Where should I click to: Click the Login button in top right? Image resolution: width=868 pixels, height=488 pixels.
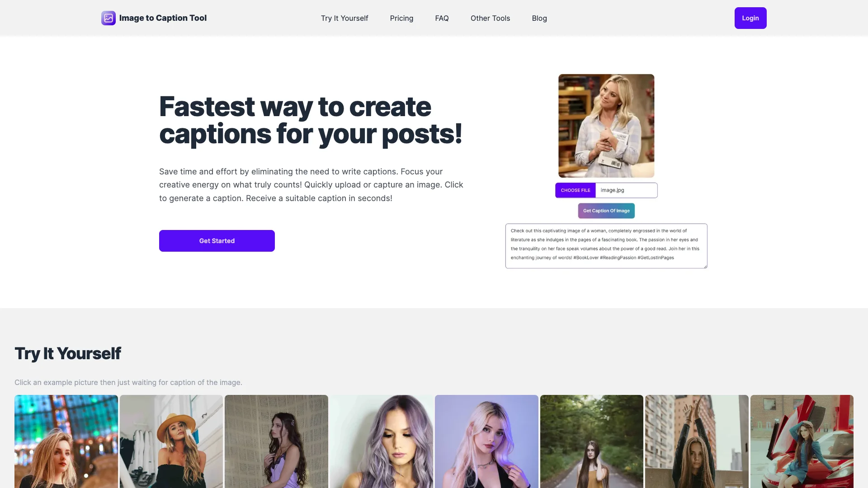750,18
